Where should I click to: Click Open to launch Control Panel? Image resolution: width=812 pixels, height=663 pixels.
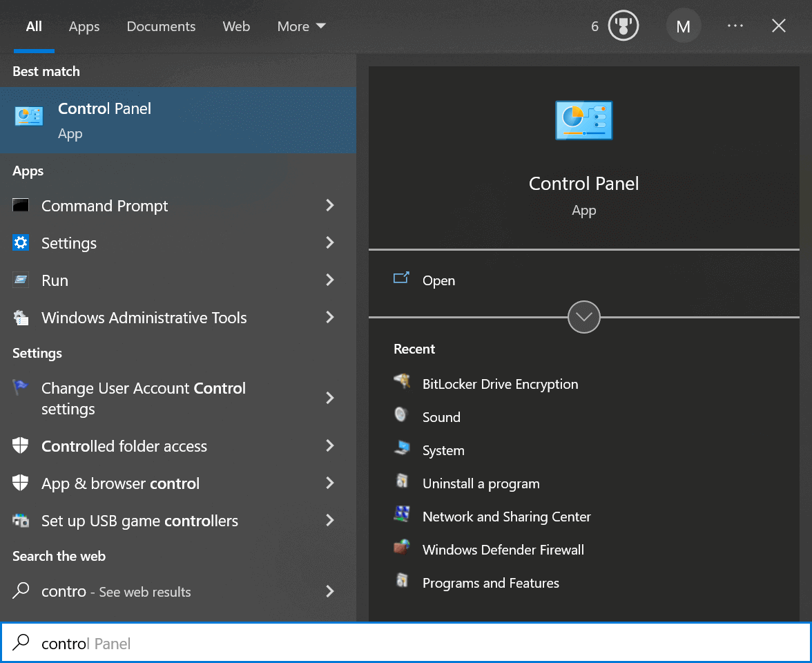coord(438,280)
